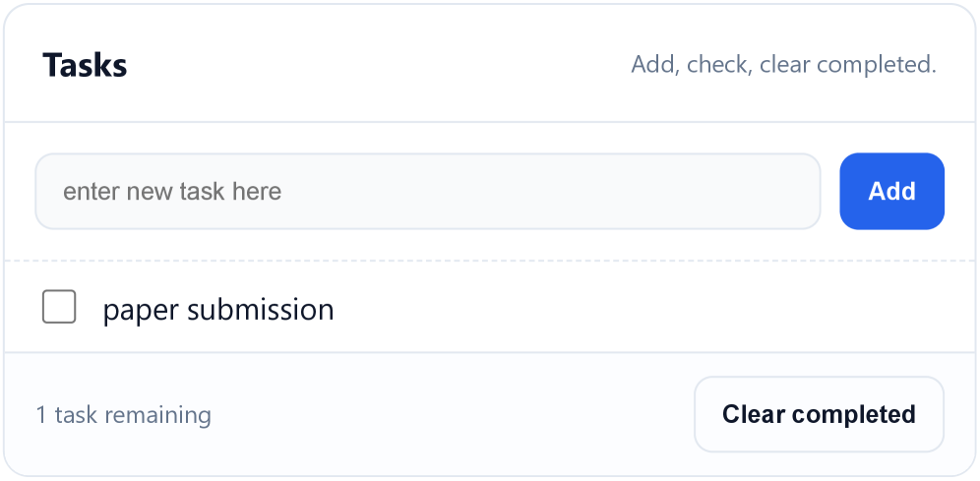Select the paper submission task label
980x481 pixels.
click(x=218, y=310)
